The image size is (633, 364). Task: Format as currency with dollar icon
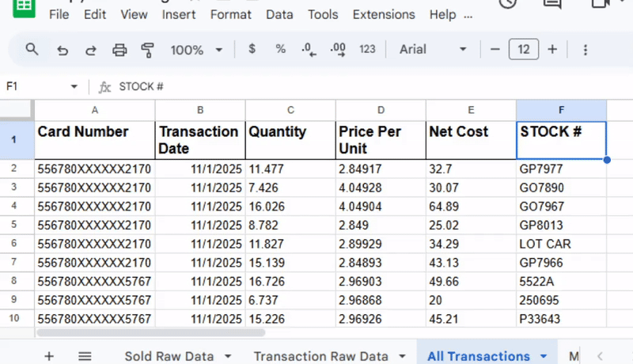[252, 49]
